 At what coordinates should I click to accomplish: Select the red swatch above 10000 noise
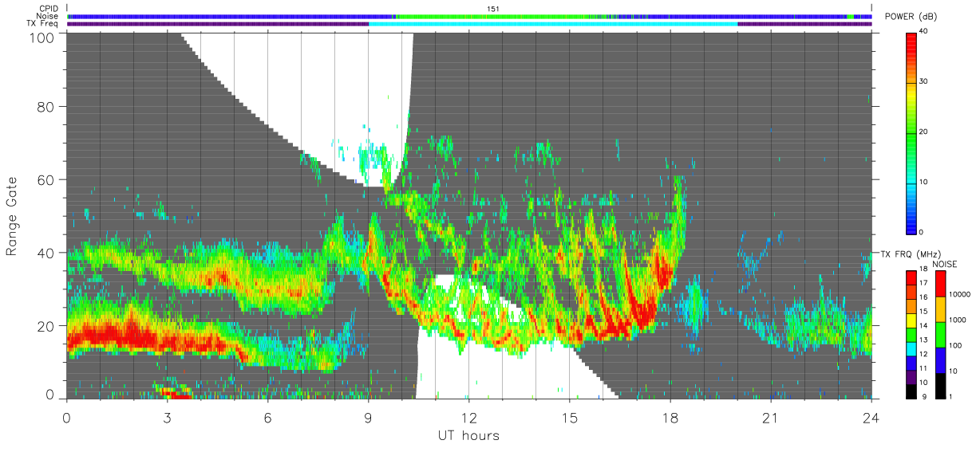(941, 284)
